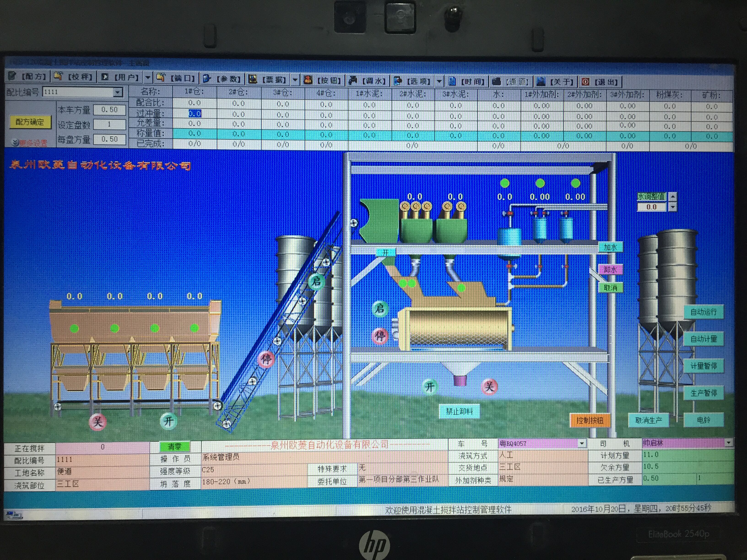Open mixer discharge gate with 开 icon

point(430,387)
